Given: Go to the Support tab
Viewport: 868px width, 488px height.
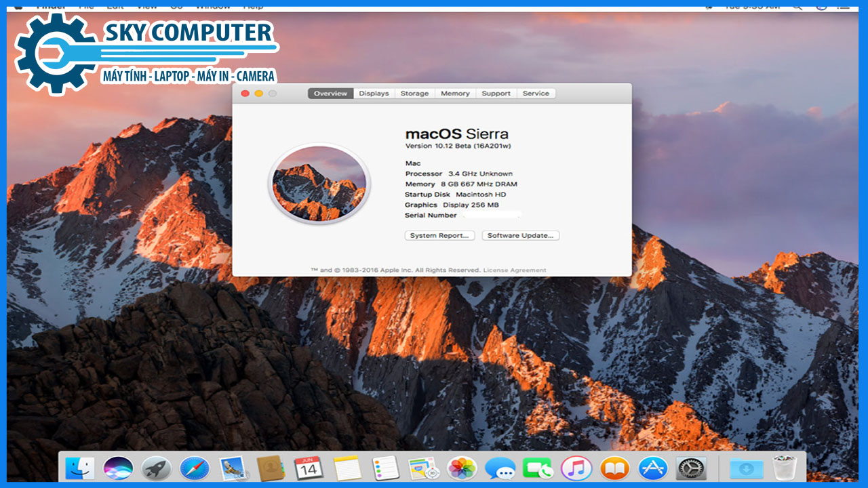Looking at the screenshot, I should [496, 94].
